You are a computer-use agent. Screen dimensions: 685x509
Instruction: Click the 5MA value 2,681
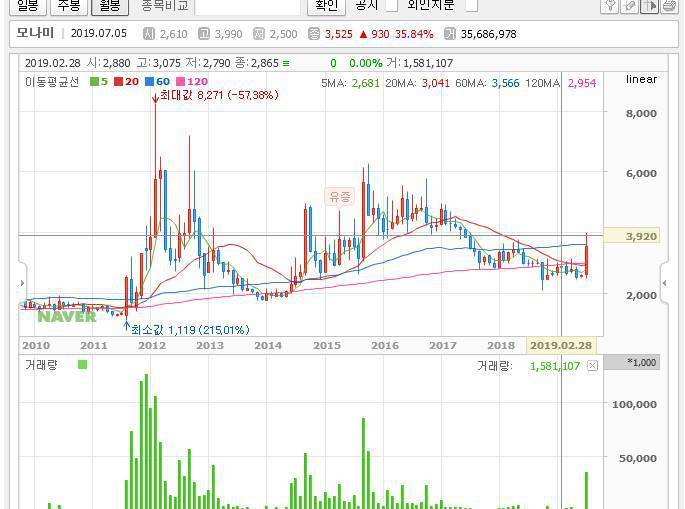click(366, 83)
